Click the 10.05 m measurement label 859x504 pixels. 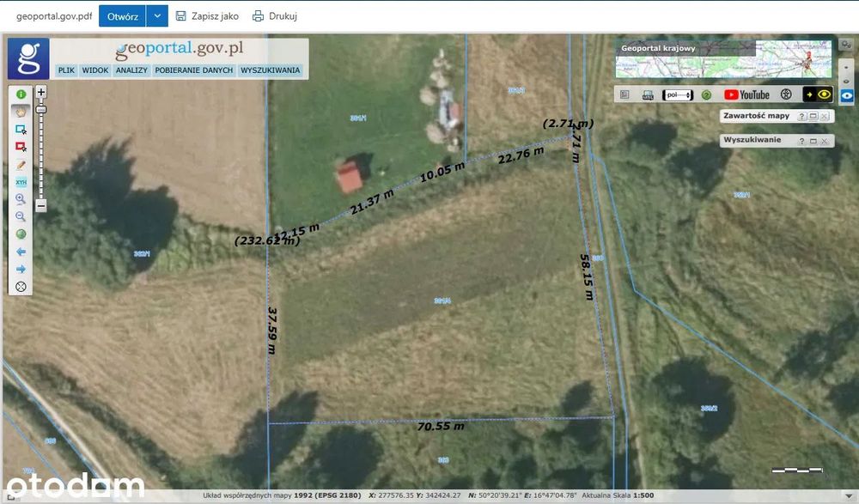tap(442, 172)
